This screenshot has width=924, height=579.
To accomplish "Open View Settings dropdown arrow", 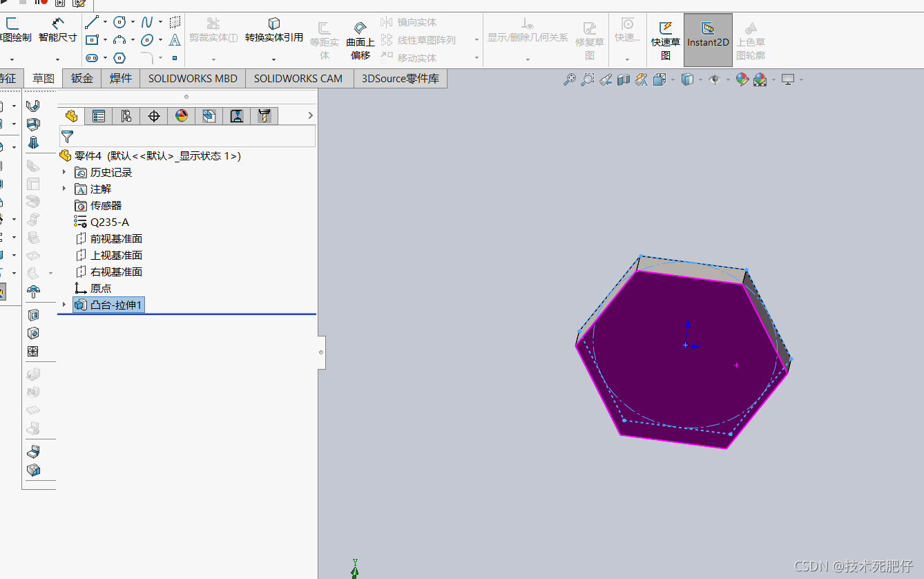I will click(x=801, y=80).
